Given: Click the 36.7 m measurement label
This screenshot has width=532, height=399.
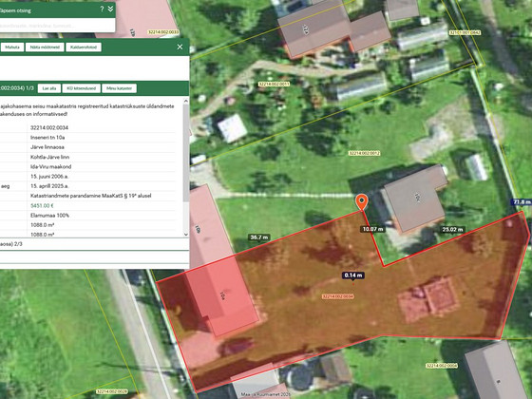Looking at the screenshot, I should pyautogui.click(x=258, y=237).
